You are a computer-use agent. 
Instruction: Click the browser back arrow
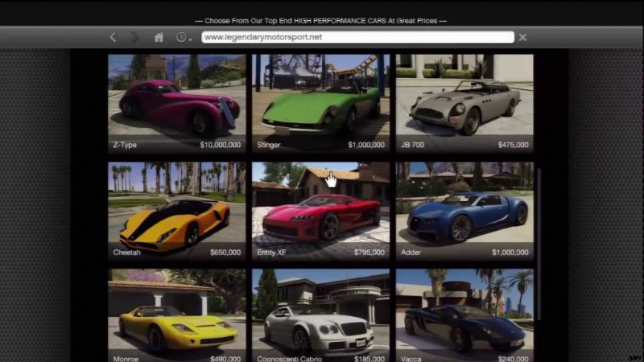coord(114,37)
